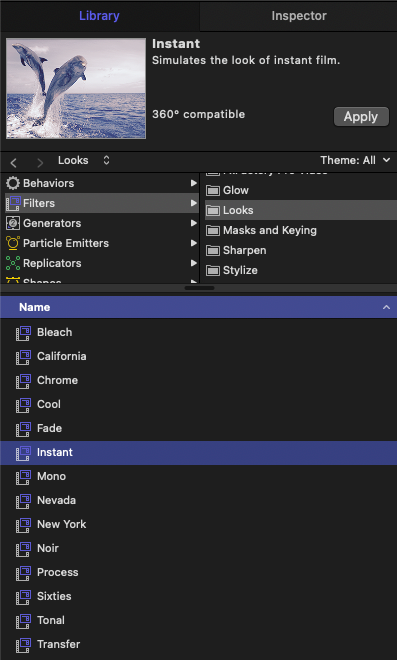Open the Looks path popup menu
Image resolution: width=397 pixels, height=660 pixels.
click(84, 160)
